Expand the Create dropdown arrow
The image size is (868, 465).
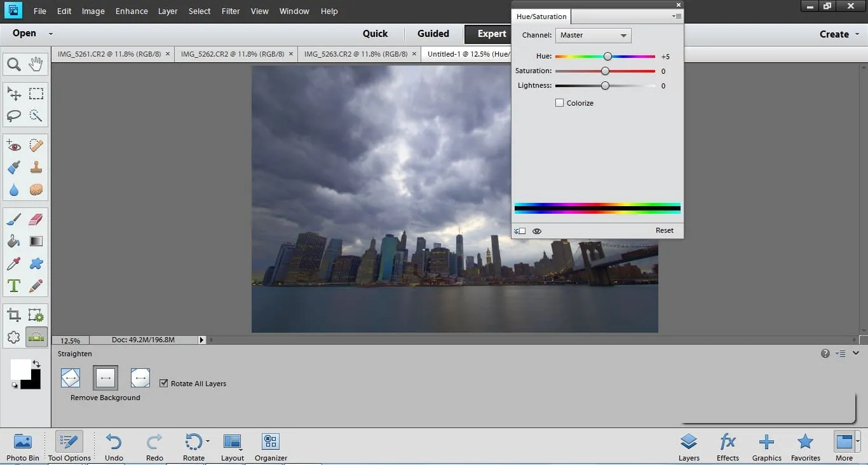857,34
